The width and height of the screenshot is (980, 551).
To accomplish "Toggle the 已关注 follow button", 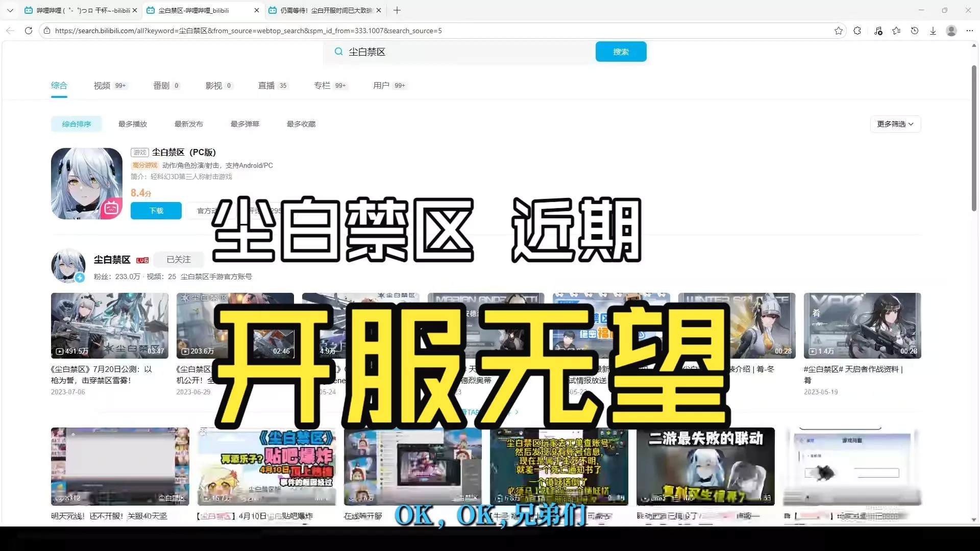I will tap(179, 260).
